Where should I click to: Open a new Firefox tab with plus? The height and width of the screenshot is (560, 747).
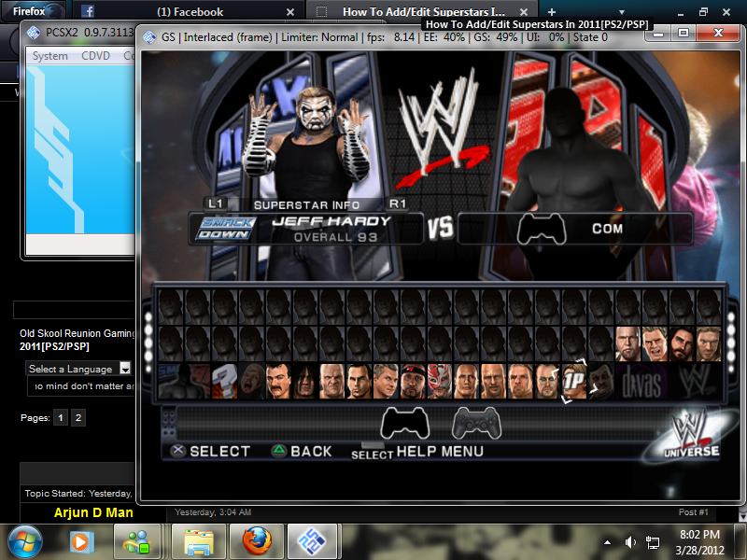pyautogui.click(x=551, y=12)
